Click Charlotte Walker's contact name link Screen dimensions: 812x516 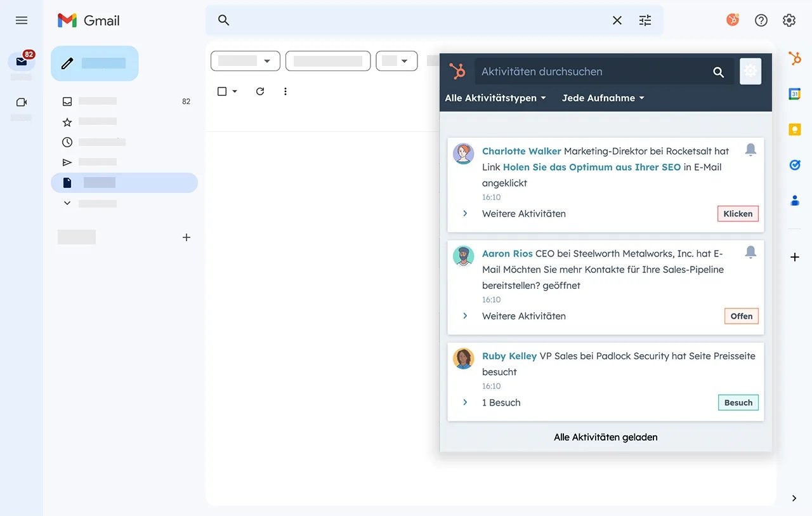(x=520, y=150)
